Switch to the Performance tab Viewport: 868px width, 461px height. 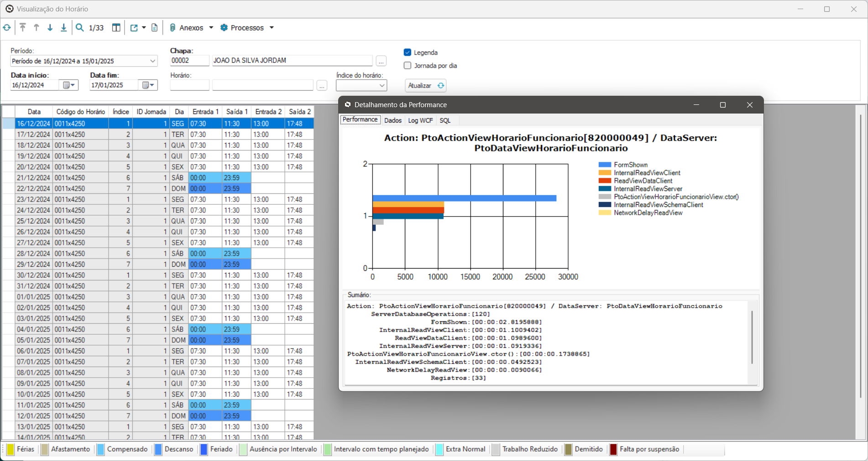pyautogui.click(x=360, y=120)
